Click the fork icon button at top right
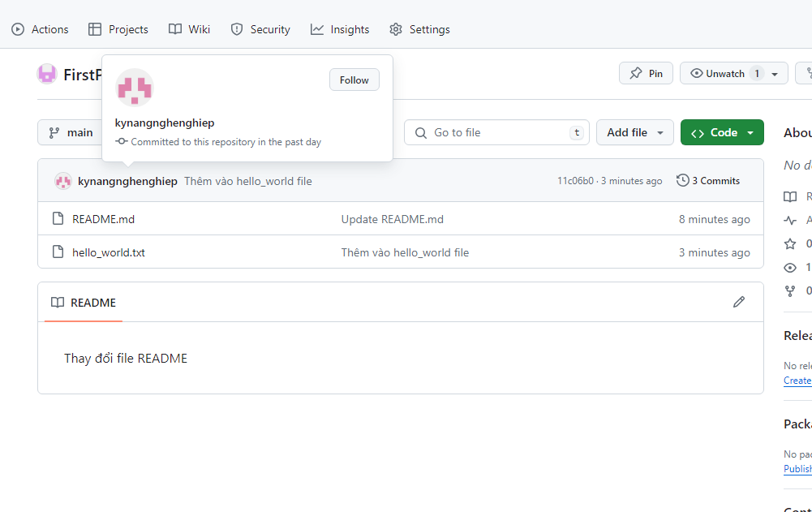This screenshot has width=812, height=512. [x=806, y=74]
